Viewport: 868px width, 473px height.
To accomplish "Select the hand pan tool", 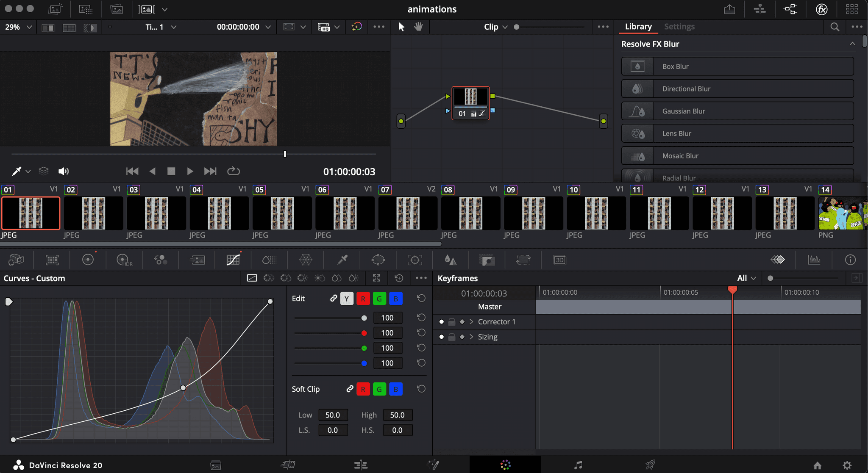I will tap(418, 27).
